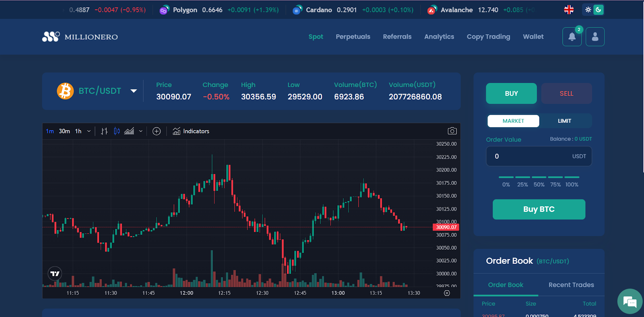Select the area chart style icon
Screen dimensions: 644x317
(x=129, y=131)
